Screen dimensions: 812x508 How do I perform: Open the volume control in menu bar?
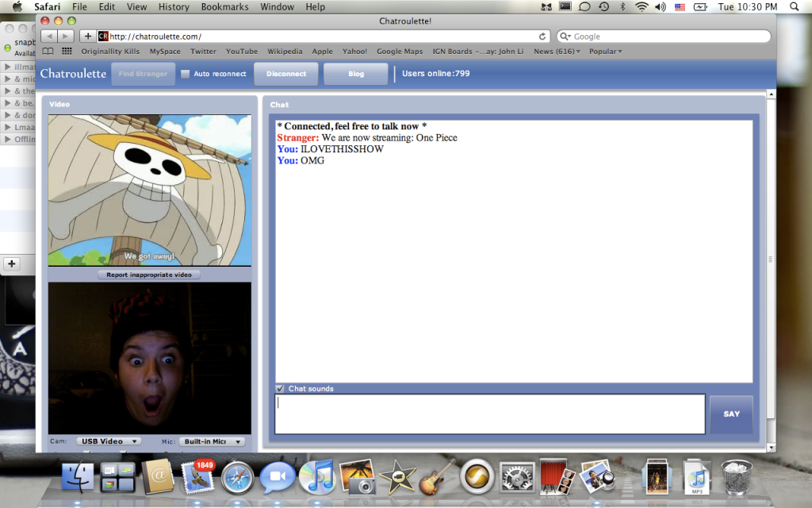click(661, 6)
